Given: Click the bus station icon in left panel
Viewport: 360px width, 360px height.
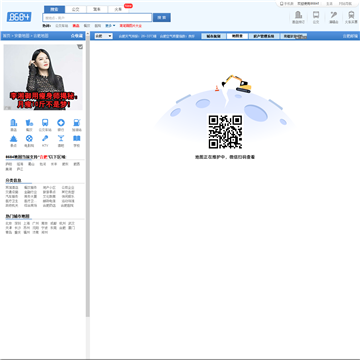Looking at the screenshot, I should (x=45, y=123).
